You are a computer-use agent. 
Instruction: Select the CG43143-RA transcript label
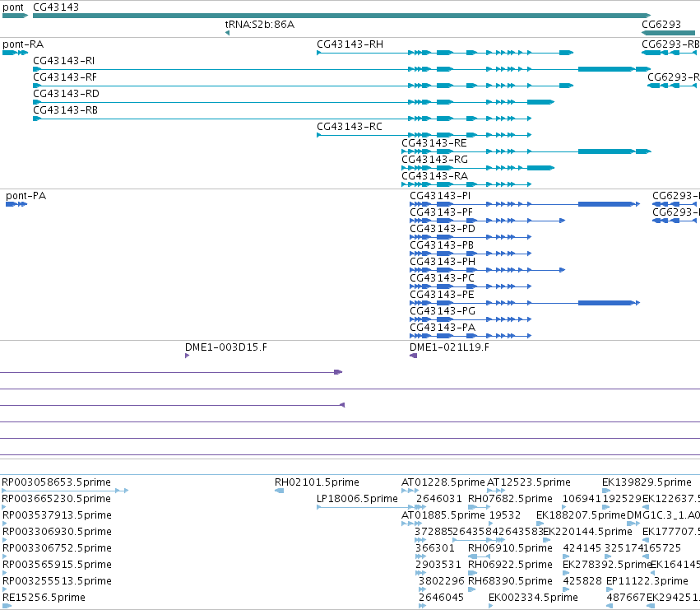(x=435, y=176)
